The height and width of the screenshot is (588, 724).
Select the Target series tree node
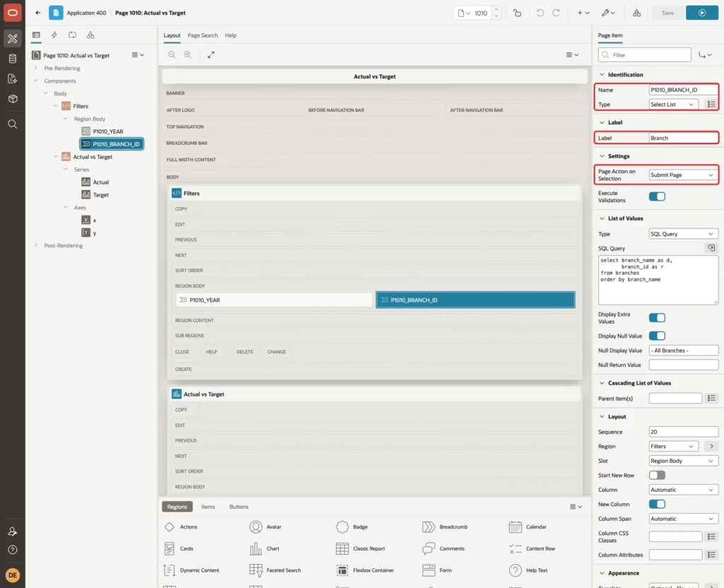point(100,195)
